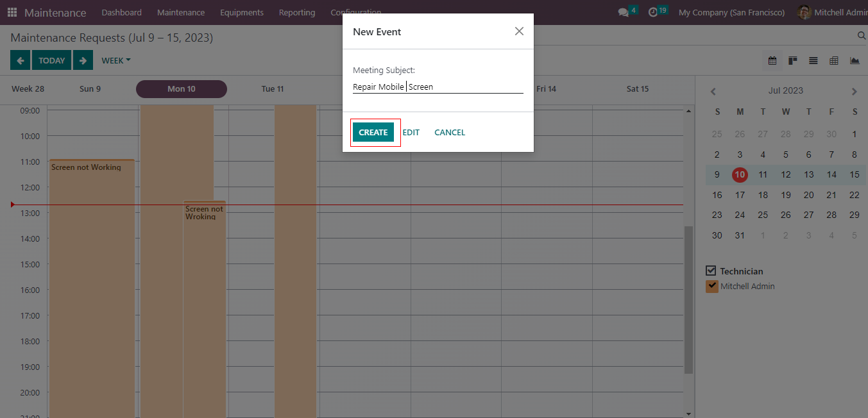Click the Meeting Subject text field

[438, 87]
